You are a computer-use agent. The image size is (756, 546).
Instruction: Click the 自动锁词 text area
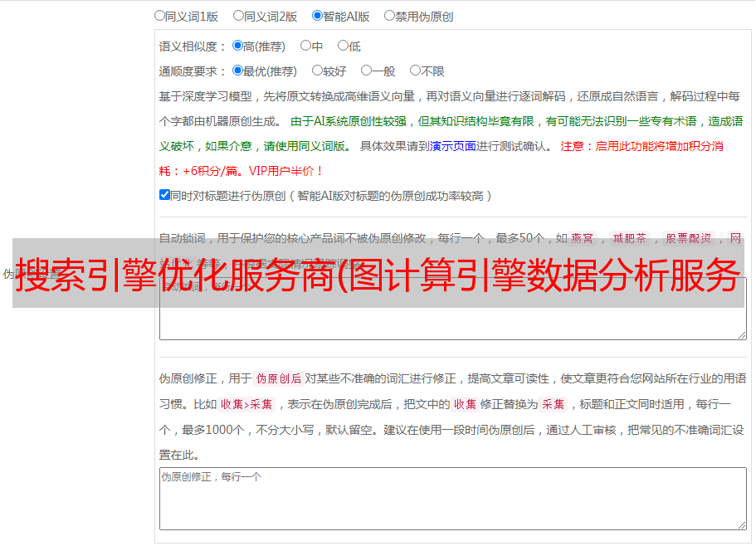(453, 309)
